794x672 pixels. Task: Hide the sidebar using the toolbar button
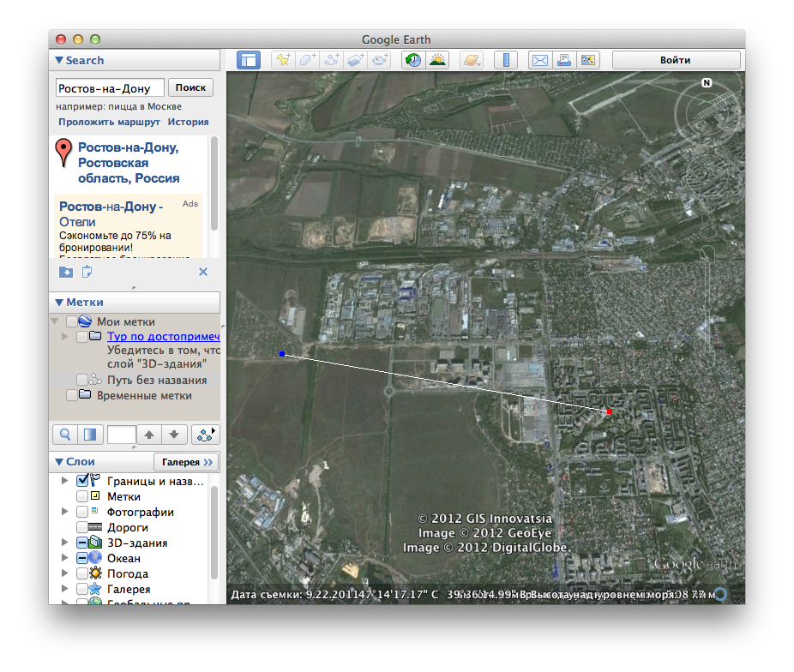click(x=249, y=60)
